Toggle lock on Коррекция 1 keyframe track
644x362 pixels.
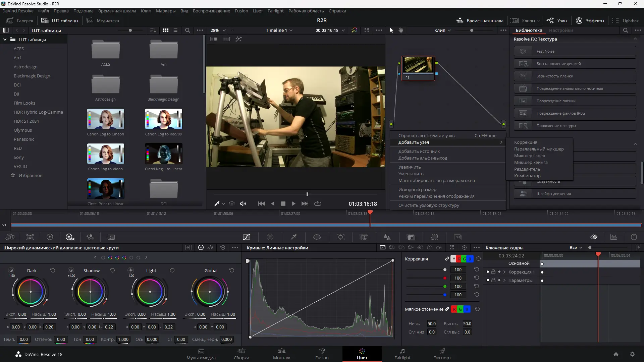(493, 272)
